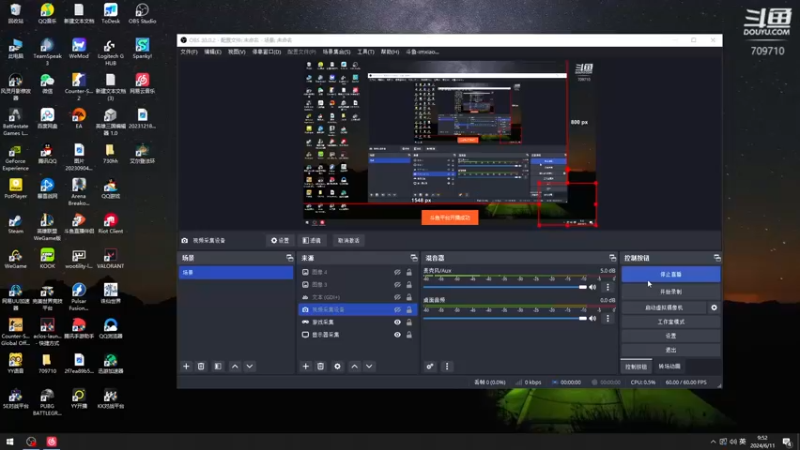
Task: Switch to the 转场动画 tab
Action: 669,366
